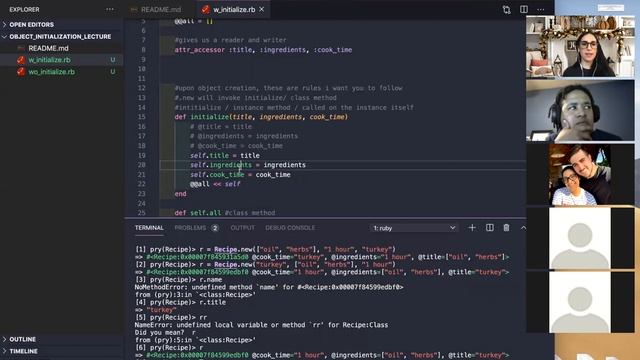640x360 pixels.
Task: Click the Problems count badge 2
Action: tap(215, 228)
